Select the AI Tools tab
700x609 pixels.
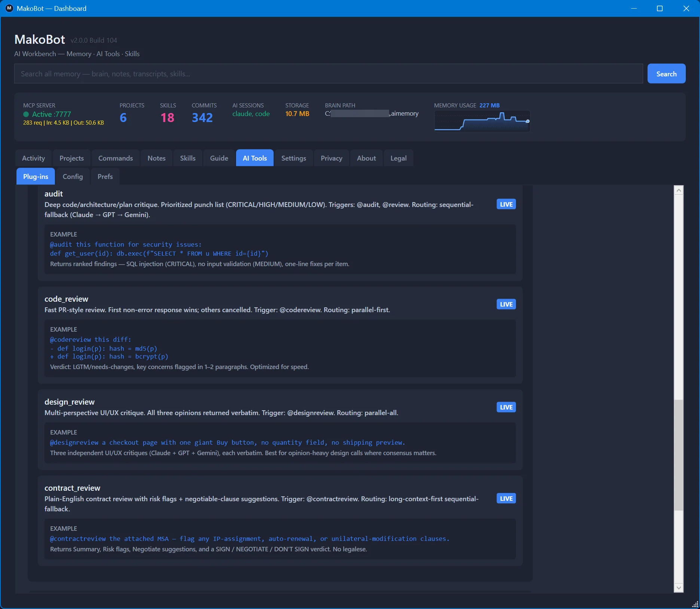[255, 158]
